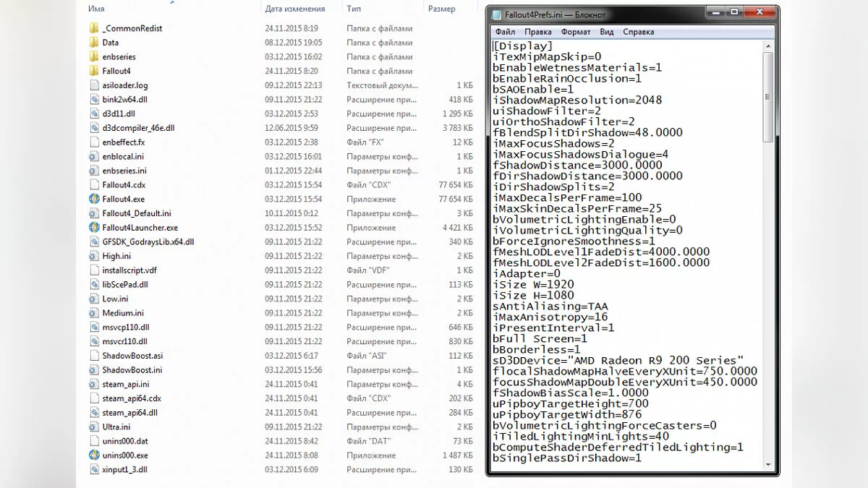Open the Файл menu in Notepad
Screen dimensions: 868x488
(x=506, y=32)
